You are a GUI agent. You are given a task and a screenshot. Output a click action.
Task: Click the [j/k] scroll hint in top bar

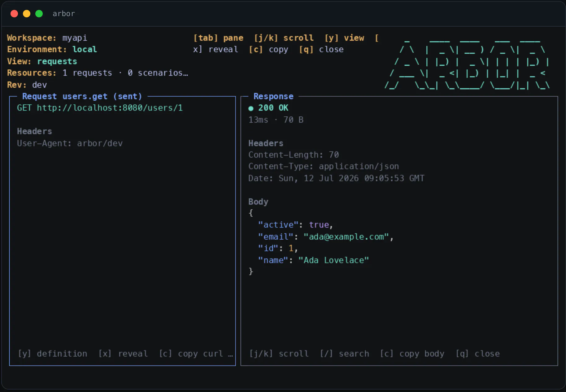pyautogui.click(x=284, y=38)
